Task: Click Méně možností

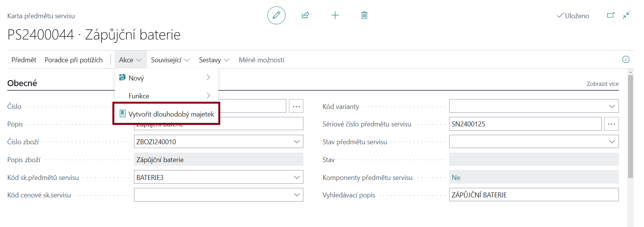Action: pyautogui.click(x=261, y=60)
